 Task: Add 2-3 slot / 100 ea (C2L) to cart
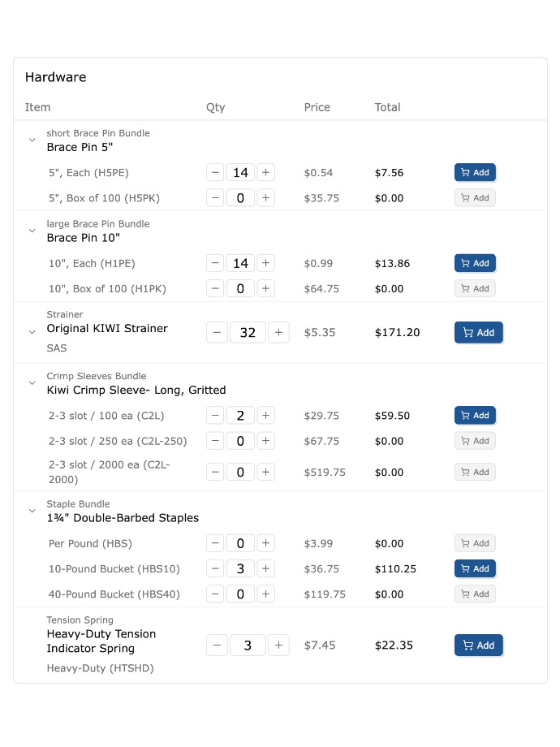click(x=475, y=416)
